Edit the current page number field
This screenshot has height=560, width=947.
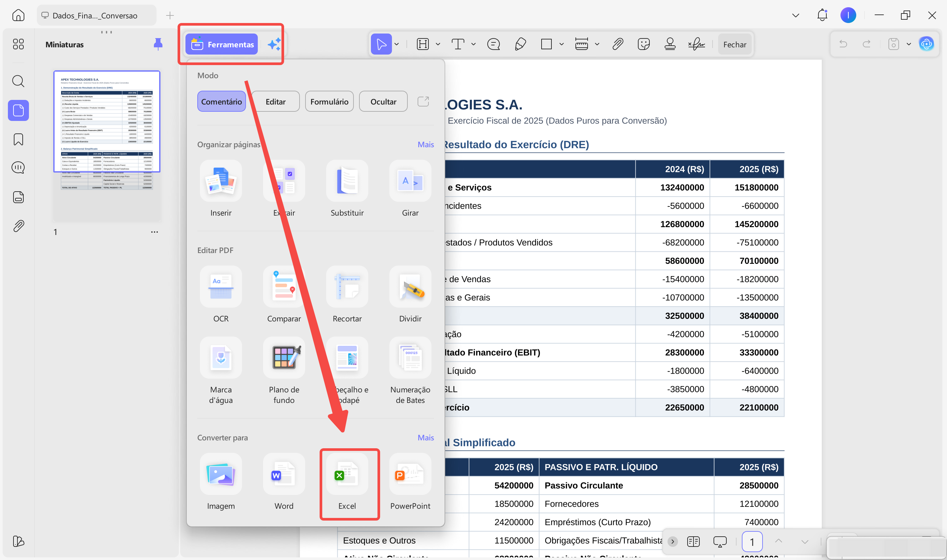pos(752,542)
